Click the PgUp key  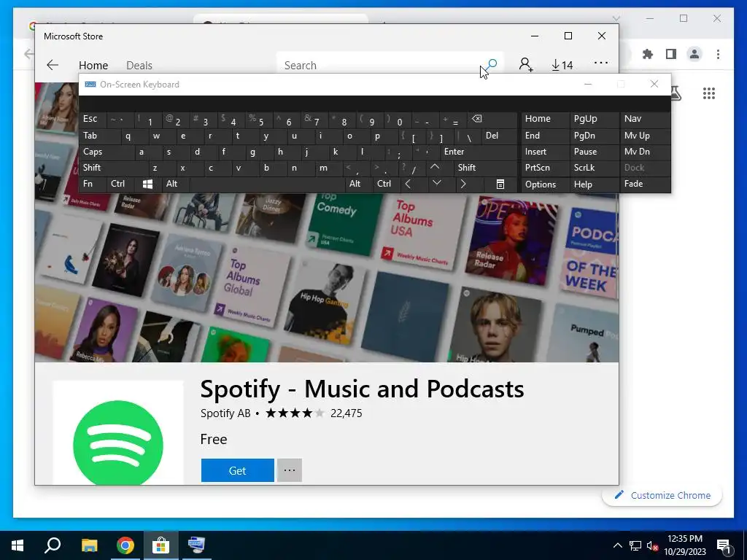coord(595,119)
